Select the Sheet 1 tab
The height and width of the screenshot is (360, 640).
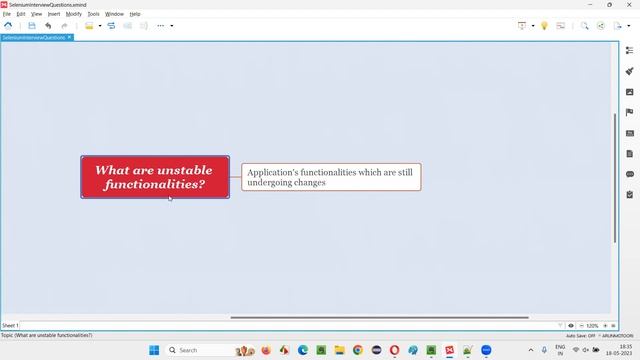point(10,325)
